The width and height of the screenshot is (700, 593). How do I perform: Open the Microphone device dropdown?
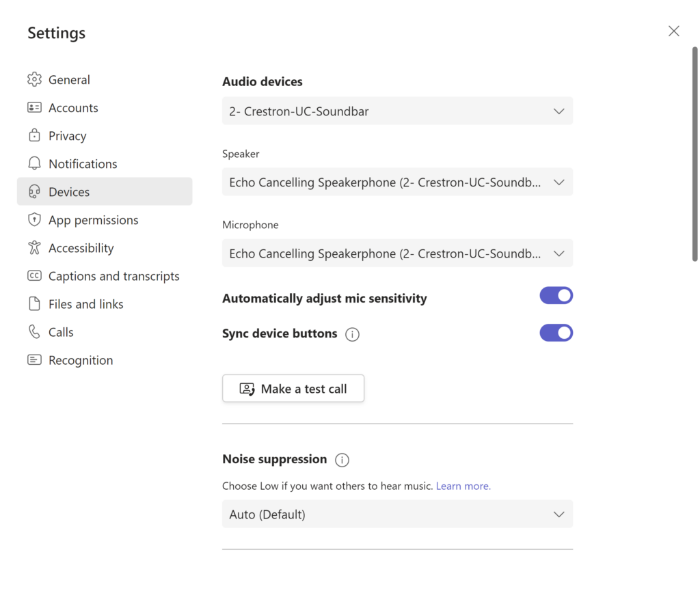click(x=397, y=253)
